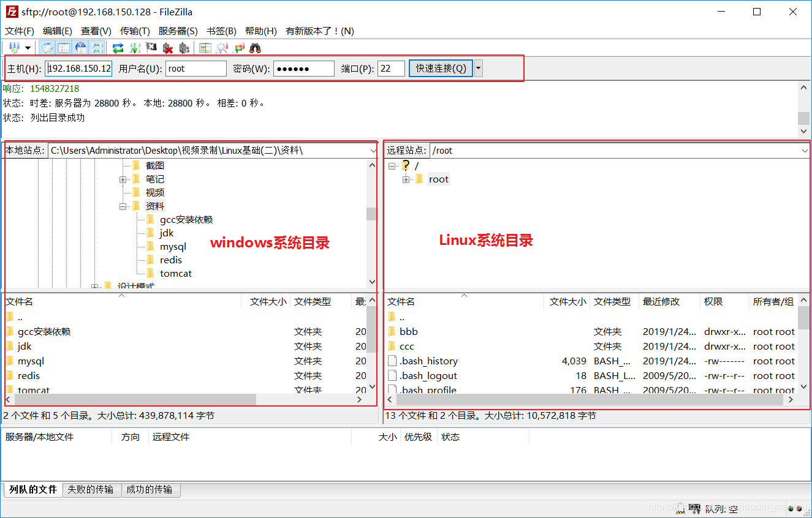This screenshot has height=518, width=812.
Task: Open the Site Manager dropdown arrow
Action: pos(28,48)
